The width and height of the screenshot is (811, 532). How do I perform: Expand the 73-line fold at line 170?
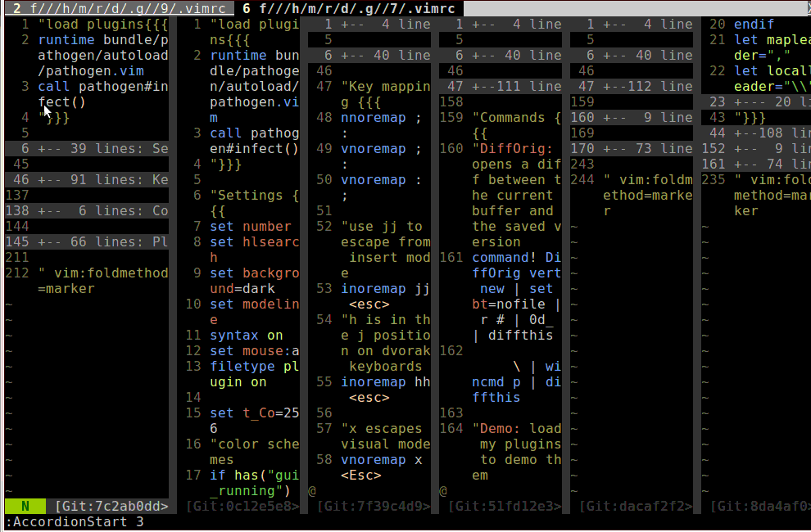click(632, 148)
